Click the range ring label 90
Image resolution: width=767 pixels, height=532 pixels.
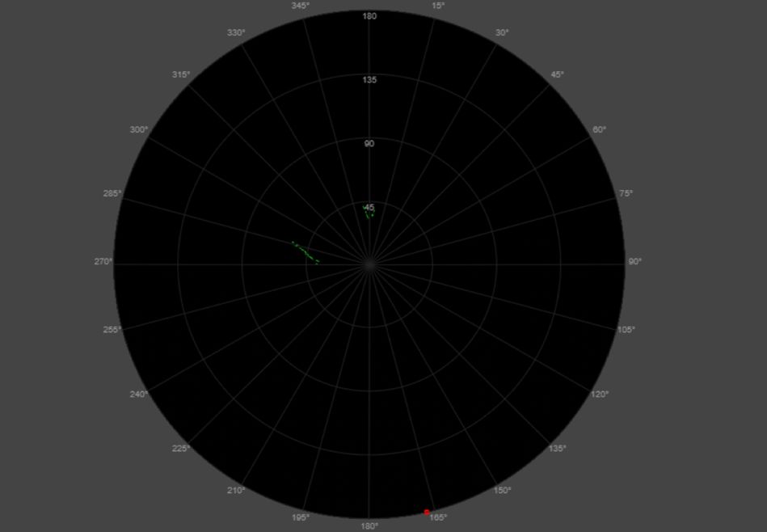point(369,143)
